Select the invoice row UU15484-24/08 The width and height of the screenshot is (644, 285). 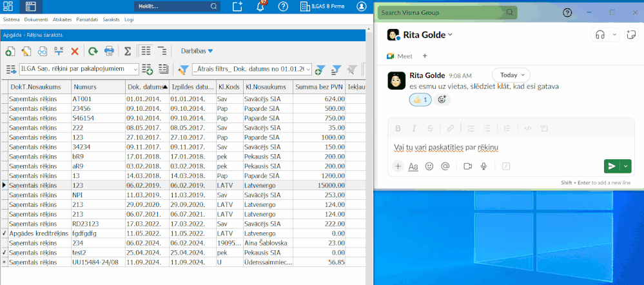(184, 262)
